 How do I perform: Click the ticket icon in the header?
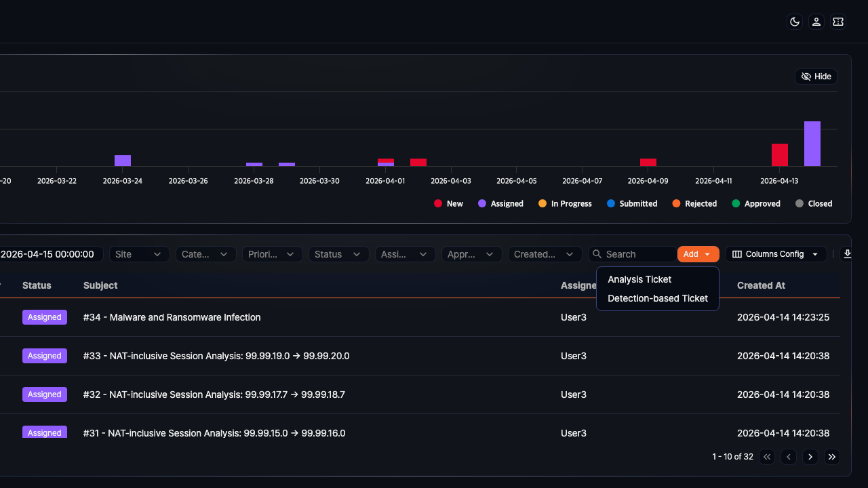pyautogui.click(x=838, y=22)
